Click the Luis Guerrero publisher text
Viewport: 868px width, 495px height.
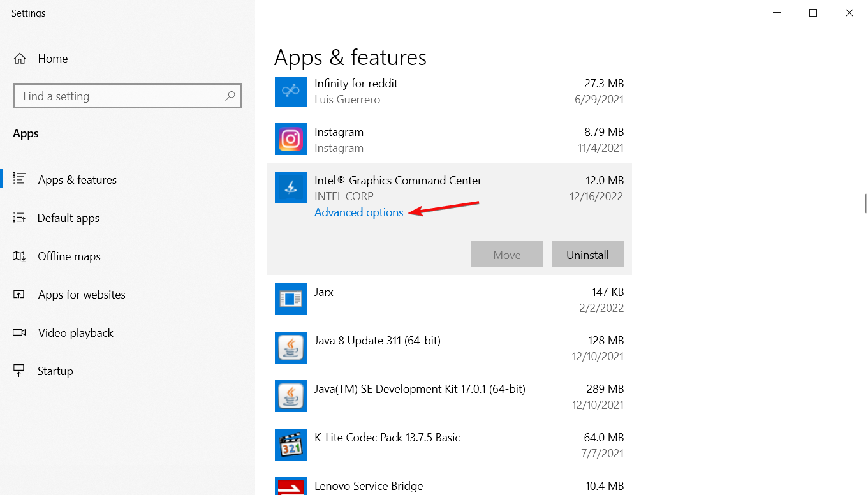click(x=347, y=100)
